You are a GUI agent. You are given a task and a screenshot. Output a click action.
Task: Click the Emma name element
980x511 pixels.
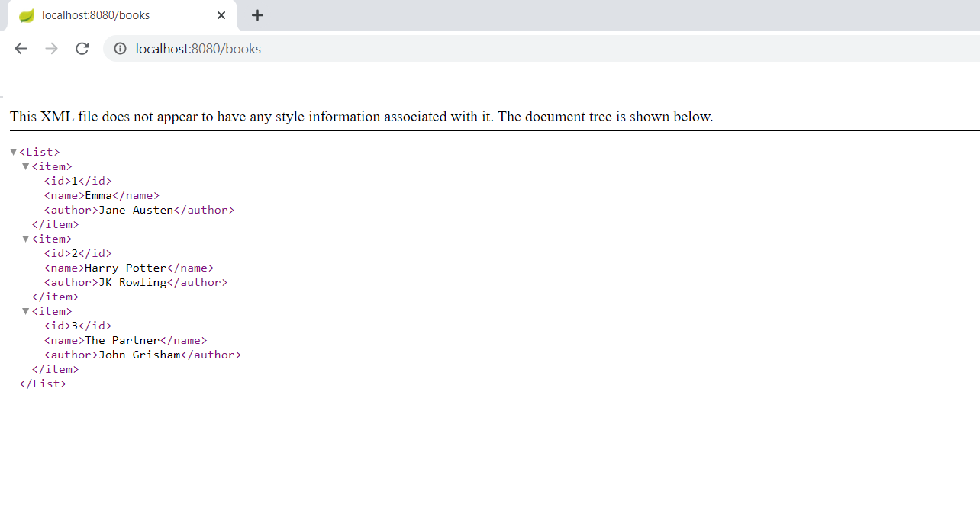102,195
